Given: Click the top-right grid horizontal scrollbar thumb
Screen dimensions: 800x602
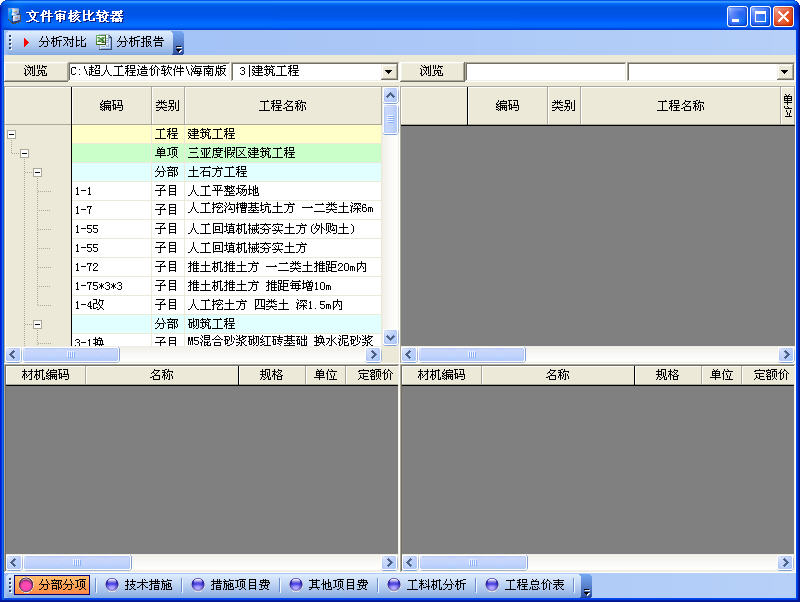Looking at the screenshot, I should click(471, 354).
